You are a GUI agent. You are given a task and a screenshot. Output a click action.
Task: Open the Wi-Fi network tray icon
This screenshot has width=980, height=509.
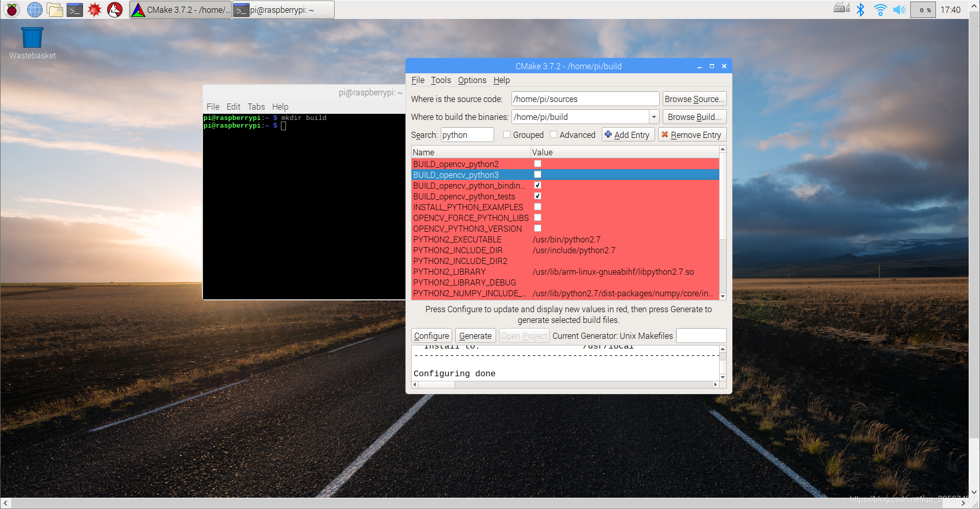pyautogui.click(x=880, y=10)
